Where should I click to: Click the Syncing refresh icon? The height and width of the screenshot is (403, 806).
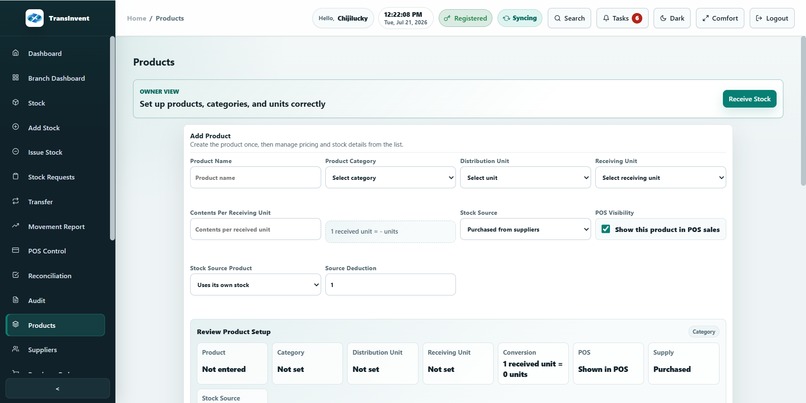click(x=506, y=19)
